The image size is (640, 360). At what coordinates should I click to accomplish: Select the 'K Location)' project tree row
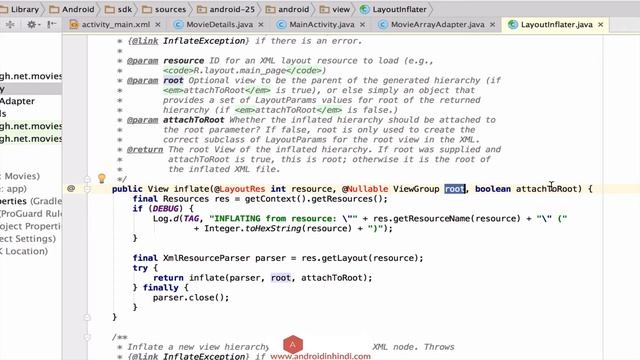click(31, 251)
